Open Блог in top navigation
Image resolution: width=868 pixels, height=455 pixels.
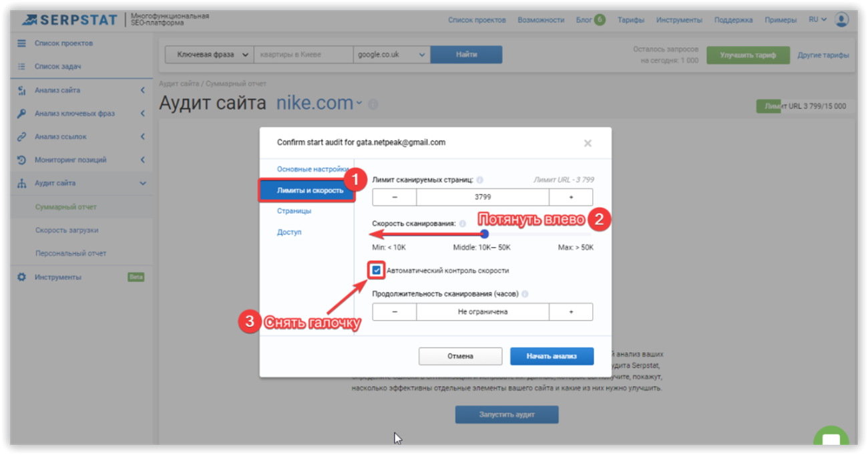click(584, 20)
